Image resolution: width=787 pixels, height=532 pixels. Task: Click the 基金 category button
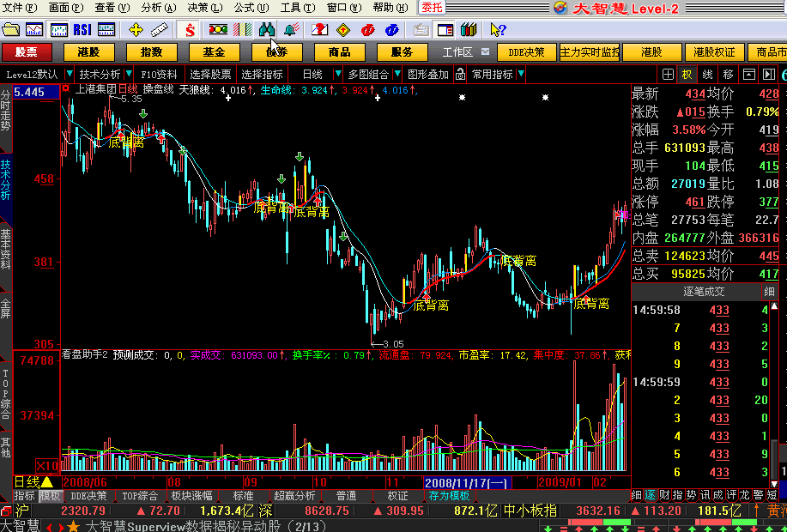(214, 52)
